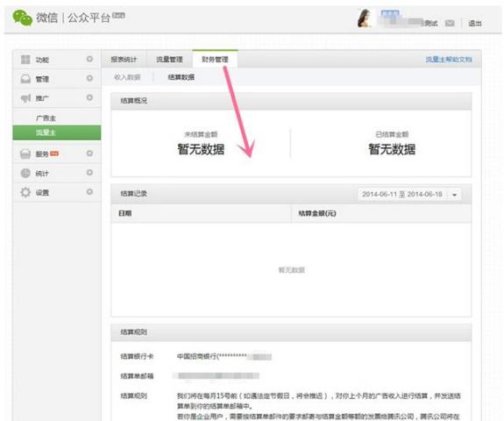
Task: Expand the 功能 section circle toggle
Action: click(x=89, y=59)
